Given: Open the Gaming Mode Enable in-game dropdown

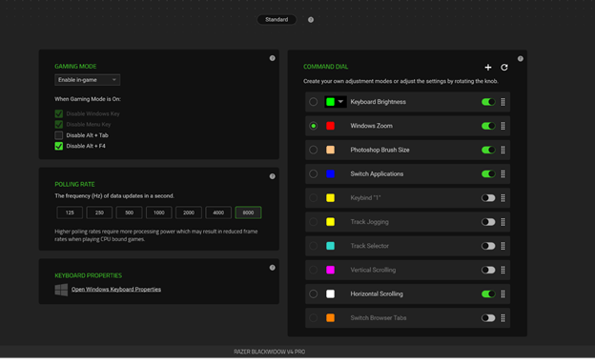Looking at the screenshot, I should click(88, 80).
